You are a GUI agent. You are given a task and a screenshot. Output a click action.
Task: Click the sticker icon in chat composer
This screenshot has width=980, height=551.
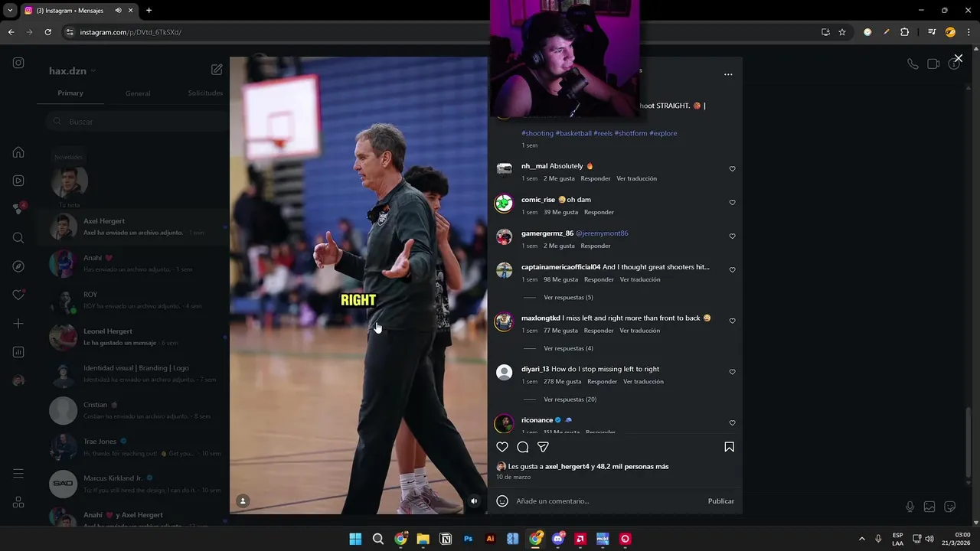950,507
